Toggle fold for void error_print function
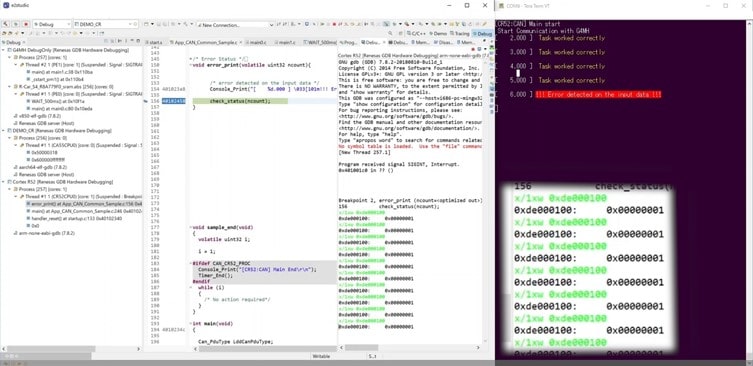753x366 pixels. (191, 65)
